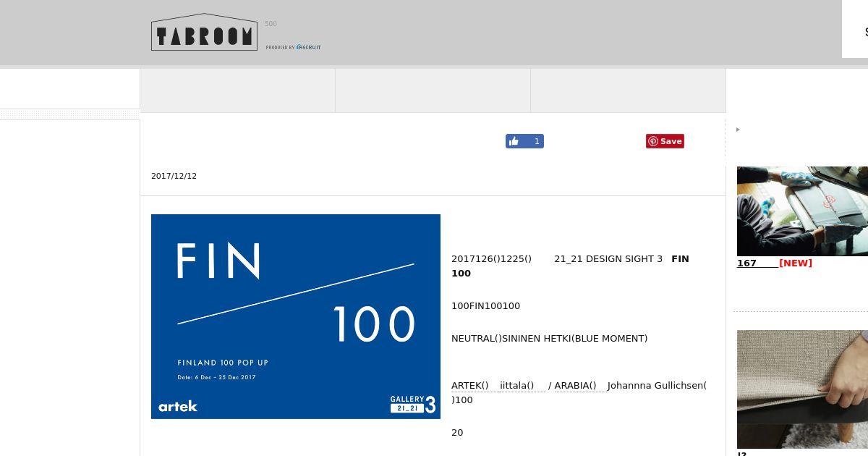Click the small arrow at sidebar top
The height and width of the screenshot is (456, 868).
pyautogui.click(x=738, y=130)
